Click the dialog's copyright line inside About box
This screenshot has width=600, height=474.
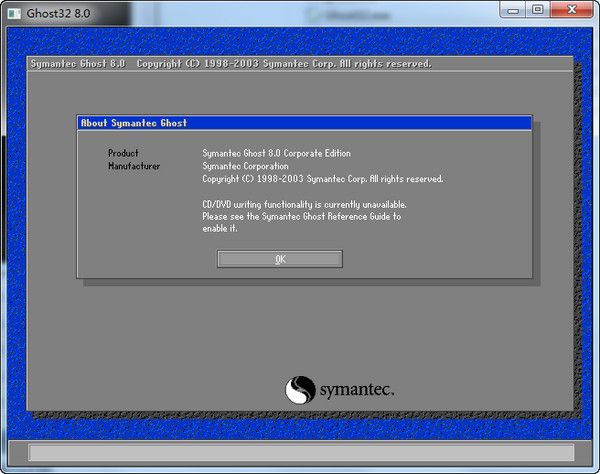323,179
